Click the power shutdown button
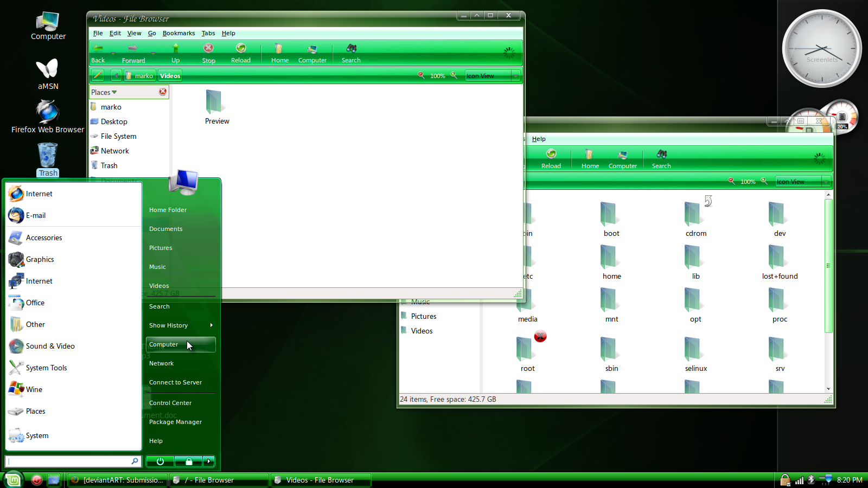Image resolution: width=868 pixels, height=488 pixels. point(160,461)
